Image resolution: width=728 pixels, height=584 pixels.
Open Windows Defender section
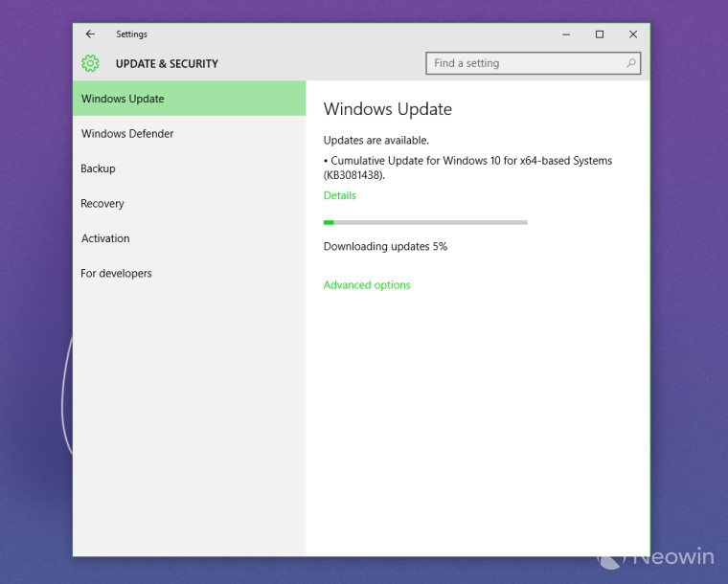[190, 134]
